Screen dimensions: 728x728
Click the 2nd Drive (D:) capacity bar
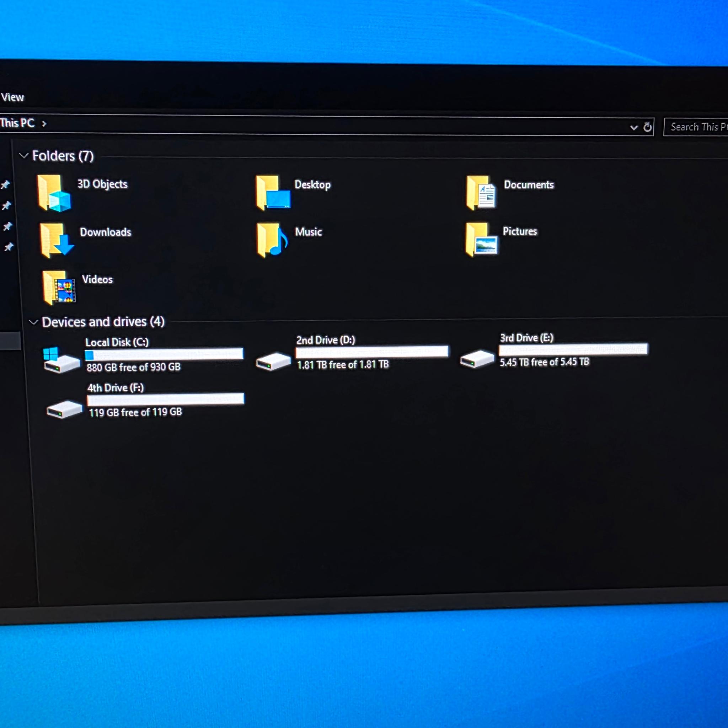[x=372, y=352]
